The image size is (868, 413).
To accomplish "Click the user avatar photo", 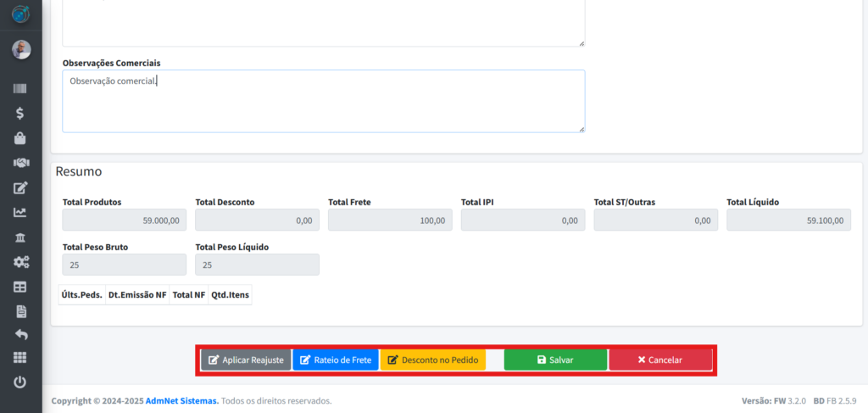I will pyautogui.click(x=21, y=50).
